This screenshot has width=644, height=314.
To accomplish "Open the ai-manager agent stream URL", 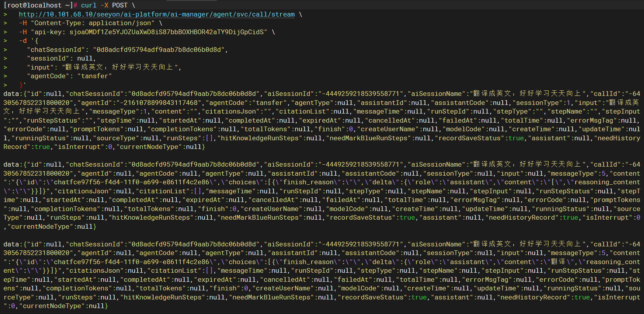I will pyautogui.click(x=156, y=15).
